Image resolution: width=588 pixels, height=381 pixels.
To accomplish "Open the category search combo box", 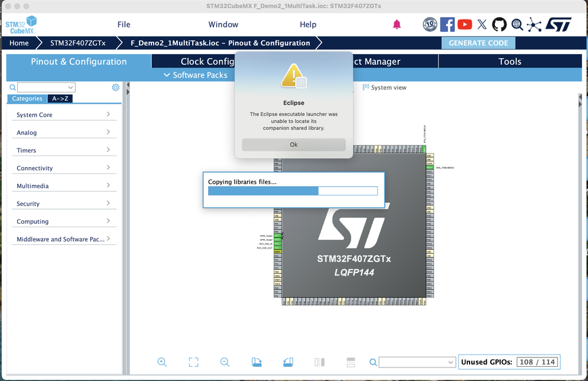I will coord(46,87).
